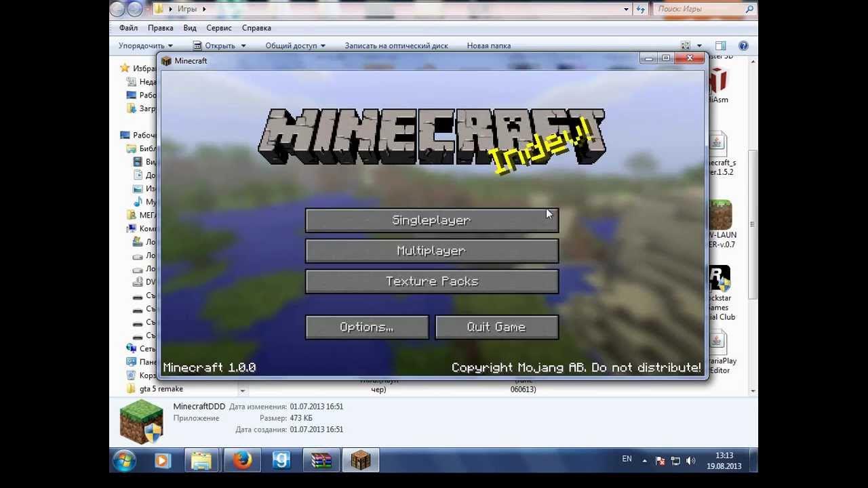
Task: Toggle the preview pane icon
Action: click(x=721, y=45)
